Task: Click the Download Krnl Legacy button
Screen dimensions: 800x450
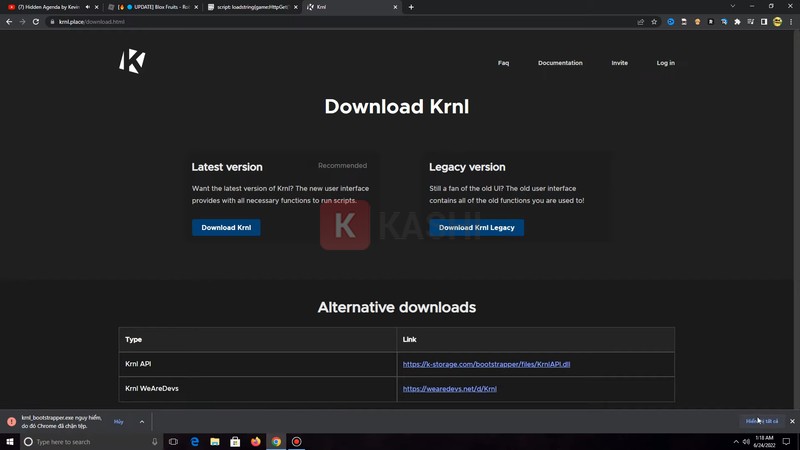Action: tap(477, 228)
